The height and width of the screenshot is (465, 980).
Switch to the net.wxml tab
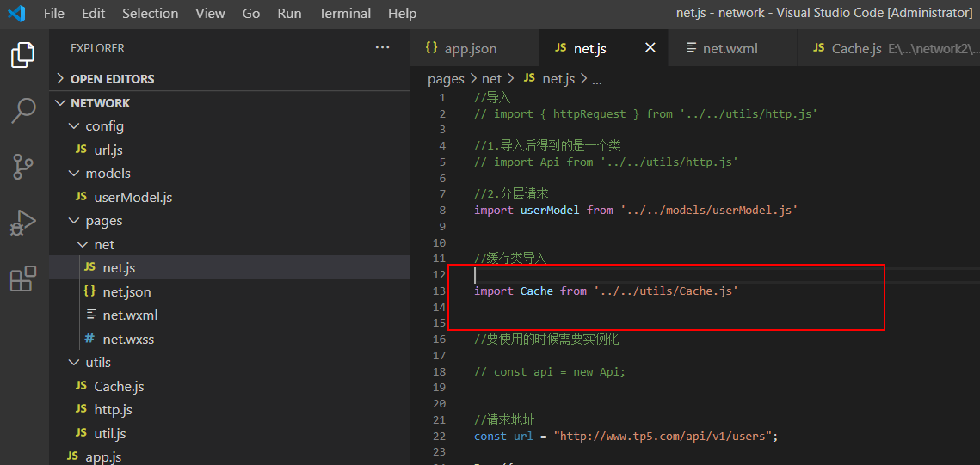(731, 48)
